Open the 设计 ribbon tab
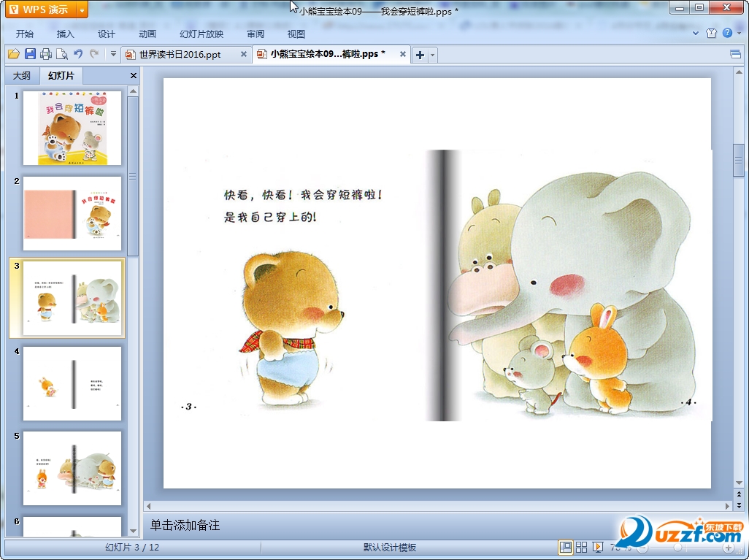Screen dimensions: 749x560 (107, 34)
